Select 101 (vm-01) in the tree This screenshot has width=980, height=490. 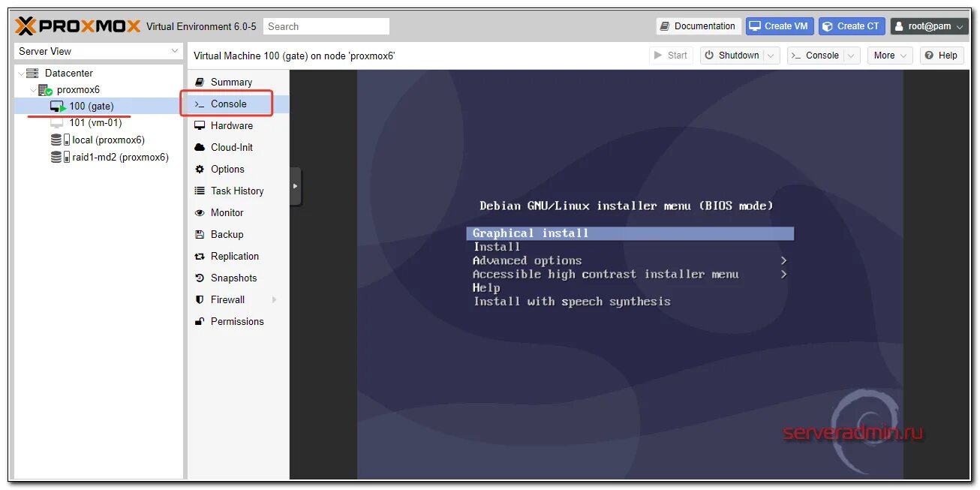(95, 123)
